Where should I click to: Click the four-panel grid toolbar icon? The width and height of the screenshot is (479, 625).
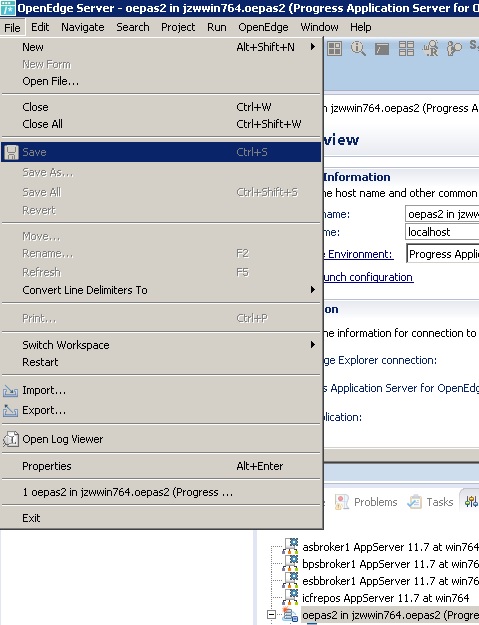pyautogui.click(x=406, y=49)
